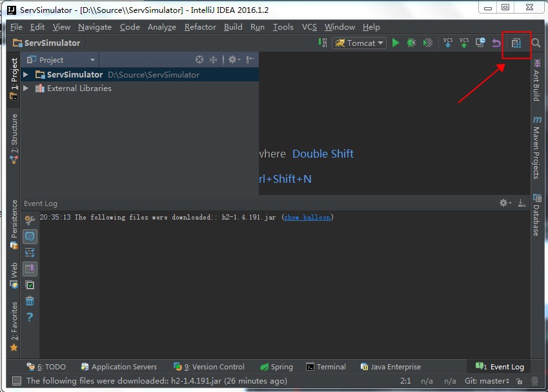Click the show balloon link
The width and height of the screenshot is (548, 392).
click(x=307, y=217)
